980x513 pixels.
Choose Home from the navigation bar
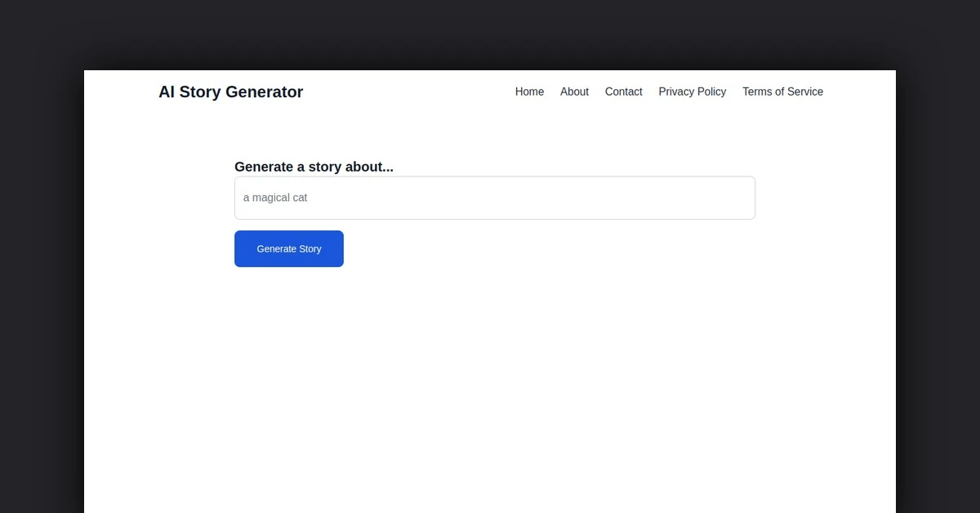coord(529,91)
